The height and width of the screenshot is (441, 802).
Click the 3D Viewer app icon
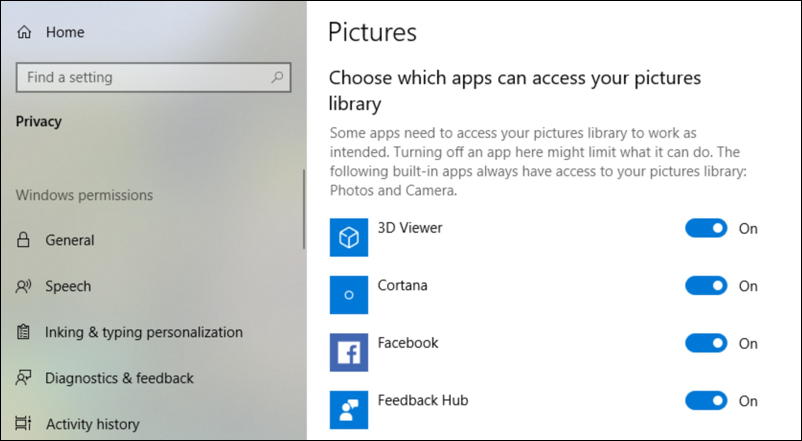[349, 238]
